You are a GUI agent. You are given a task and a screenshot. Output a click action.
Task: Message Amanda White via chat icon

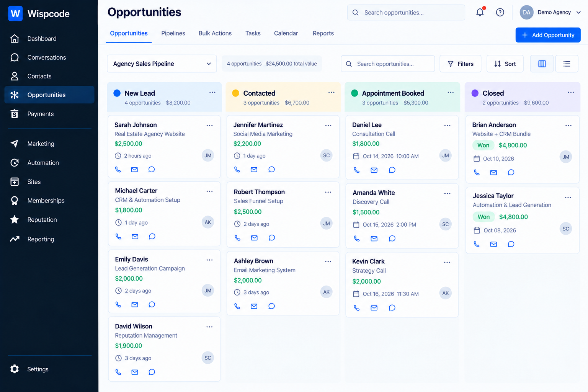coord(392,238)
